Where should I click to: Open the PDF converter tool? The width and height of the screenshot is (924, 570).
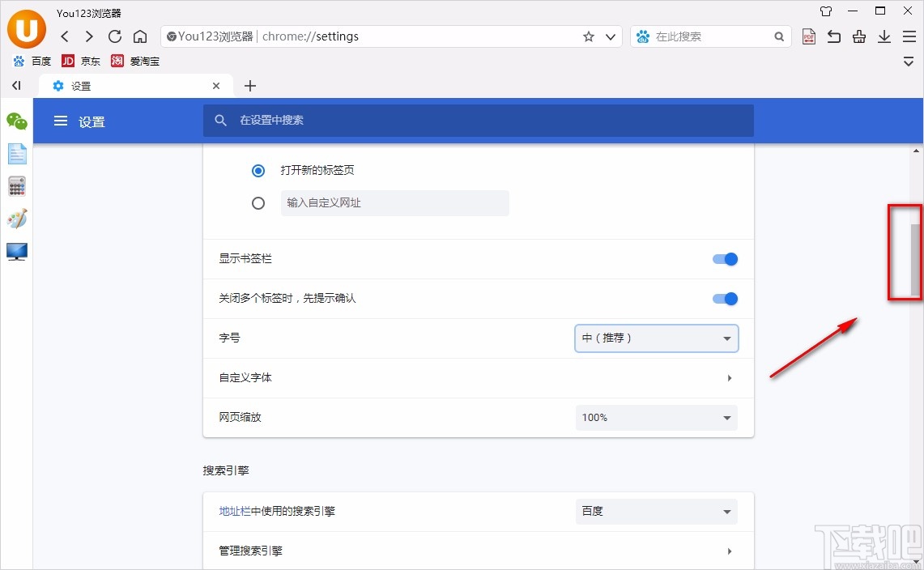pyautogui.click(x=808, y=36)
